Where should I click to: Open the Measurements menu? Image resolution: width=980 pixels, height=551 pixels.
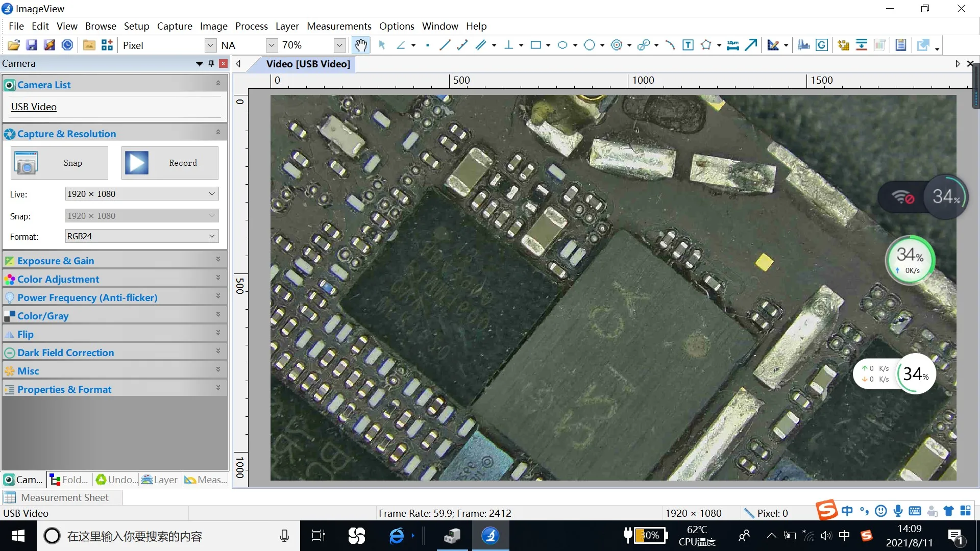tap(339, 26)
